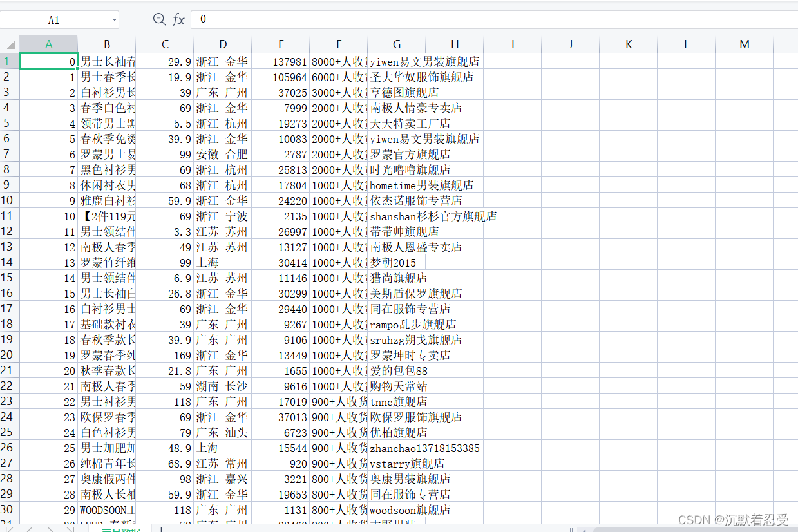Click the sales cell 37013
Viewport: 798px width, 532px height.
click(281, 417)
